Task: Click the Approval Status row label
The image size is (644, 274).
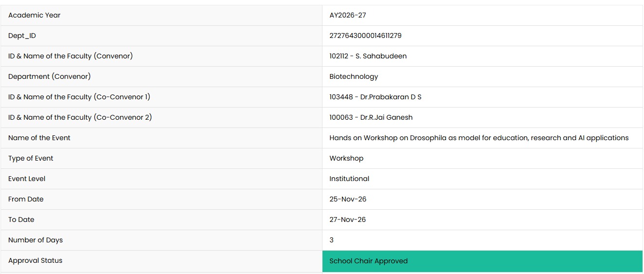Action: tap(36, 260)
